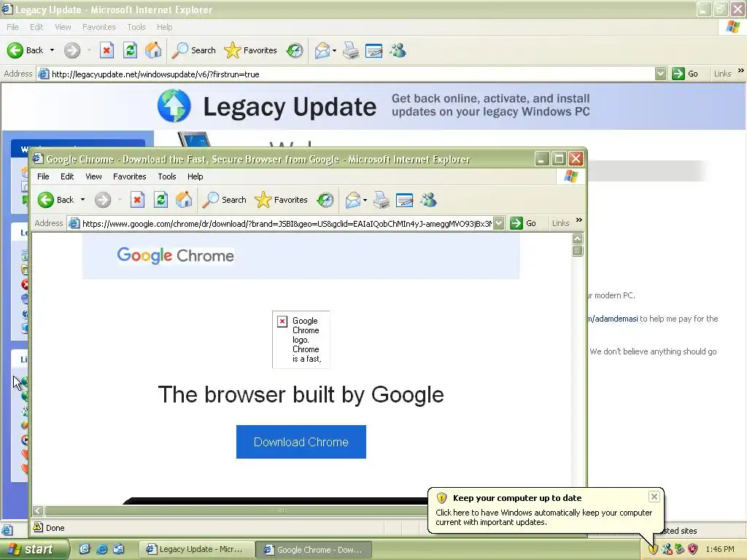Open History icon in the Legacy Update window
The height and width of the screenshot is (560, 747).
click(x=295, y=50)
